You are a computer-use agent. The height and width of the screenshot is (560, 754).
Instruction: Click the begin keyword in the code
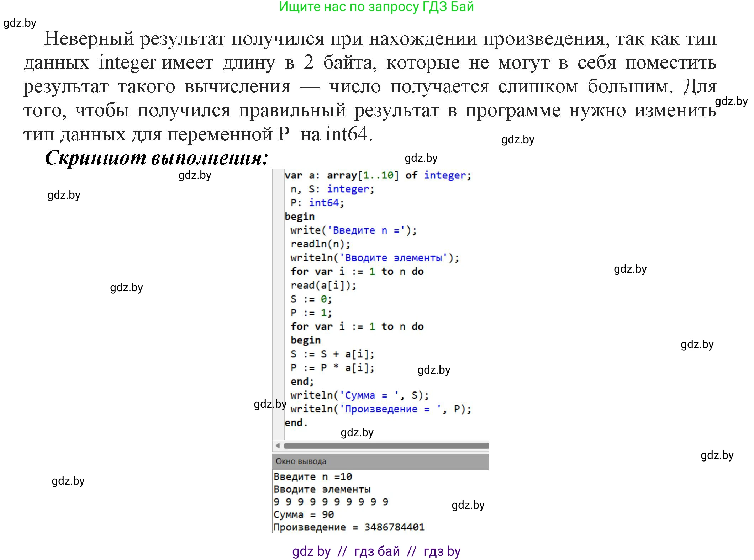pyautogui.click(x=299, y=216)
